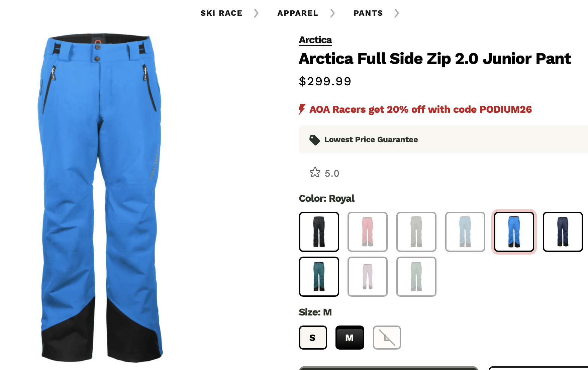Select the crossed-out size L

click(x=387, y=338)
